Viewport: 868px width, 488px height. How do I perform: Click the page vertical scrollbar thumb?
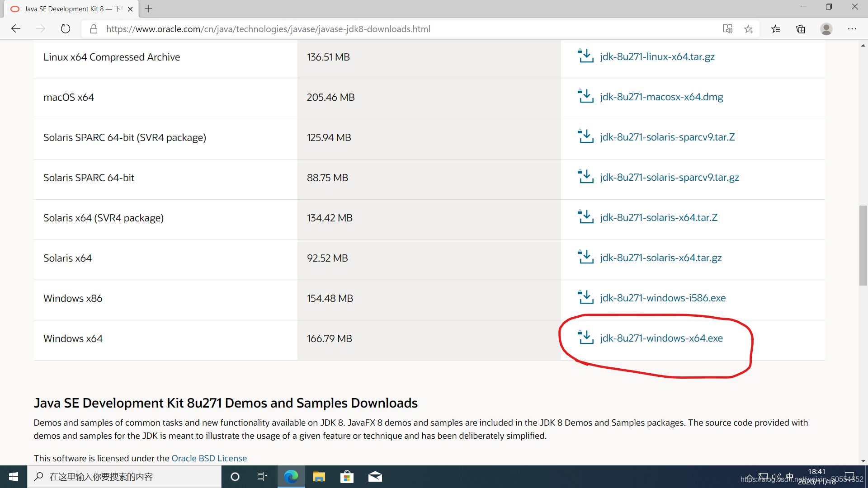pyautogui.click(x=863, y=245)
